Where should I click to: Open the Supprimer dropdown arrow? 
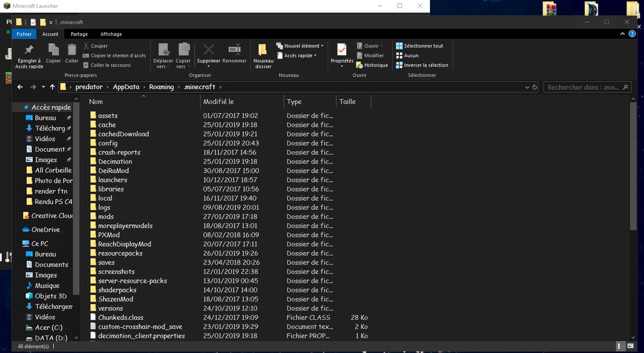[208, 67]
